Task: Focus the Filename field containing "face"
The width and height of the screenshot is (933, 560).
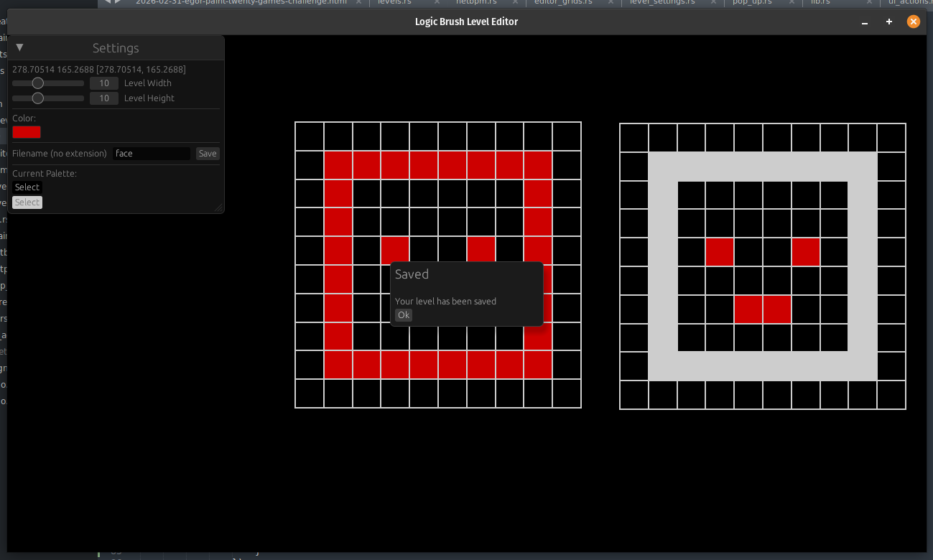Action: click(152, 154)
